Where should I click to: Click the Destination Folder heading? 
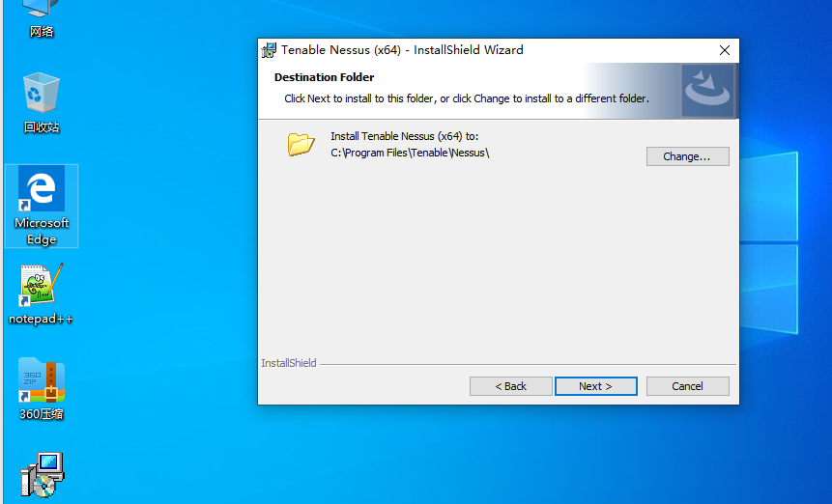(x=325, y=77)
